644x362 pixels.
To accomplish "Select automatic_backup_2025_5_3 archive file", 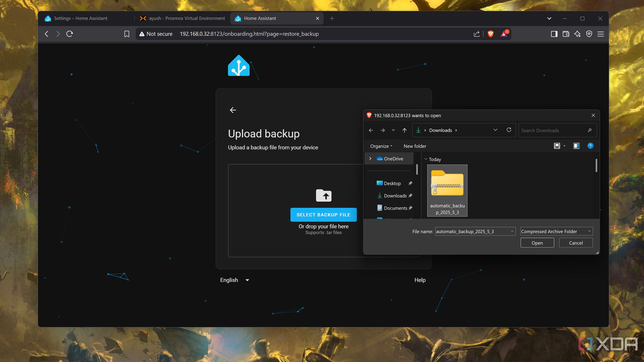I will point(447,190).
